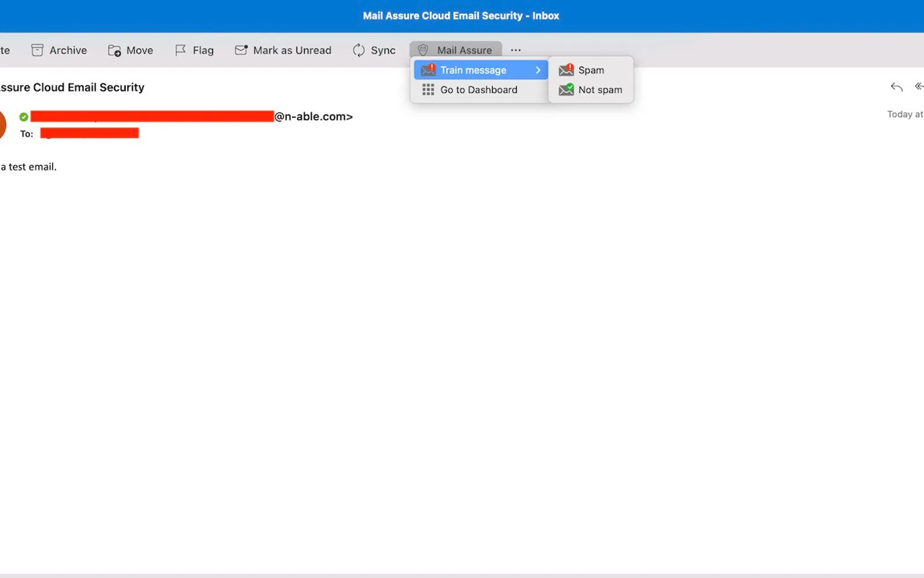
Task: Open the Mail Assure toolbar menu label
Action: (464, 50)
